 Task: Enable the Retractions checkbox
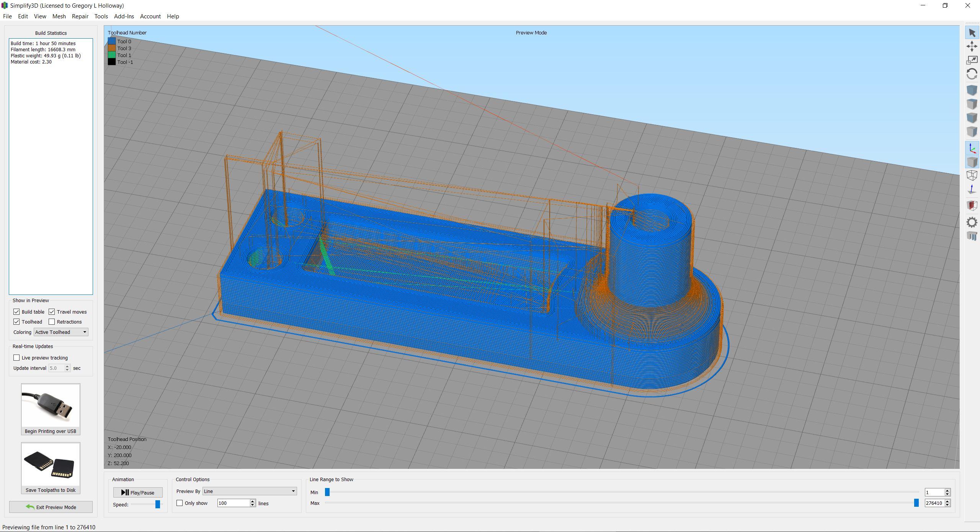click(52, 322)
